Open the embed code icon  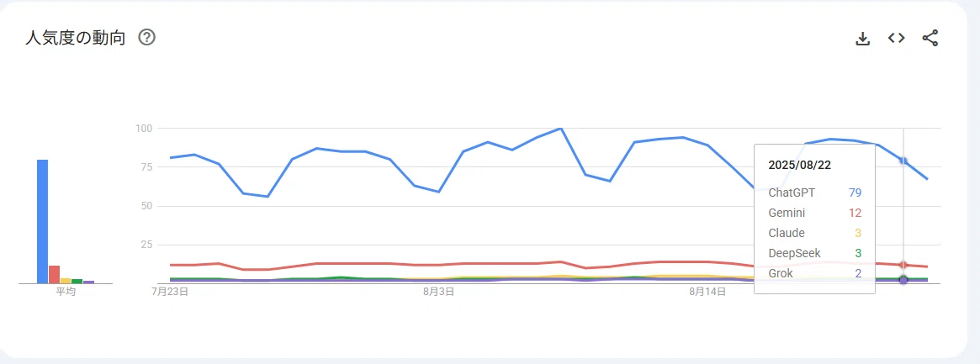point(896,38)
